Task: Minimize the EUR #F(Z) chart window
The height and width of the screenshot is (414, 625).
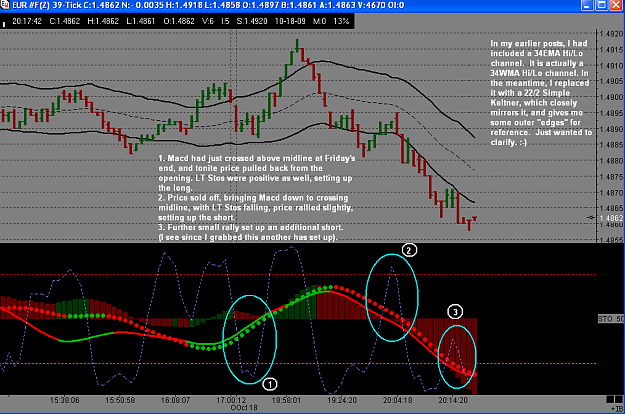Action: point(588,5)
